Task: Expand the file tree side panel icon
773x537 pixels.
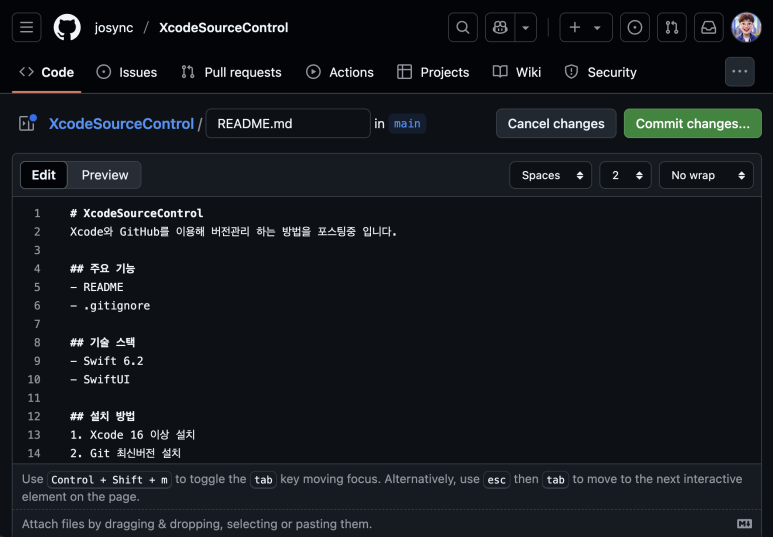Action: 28,123
